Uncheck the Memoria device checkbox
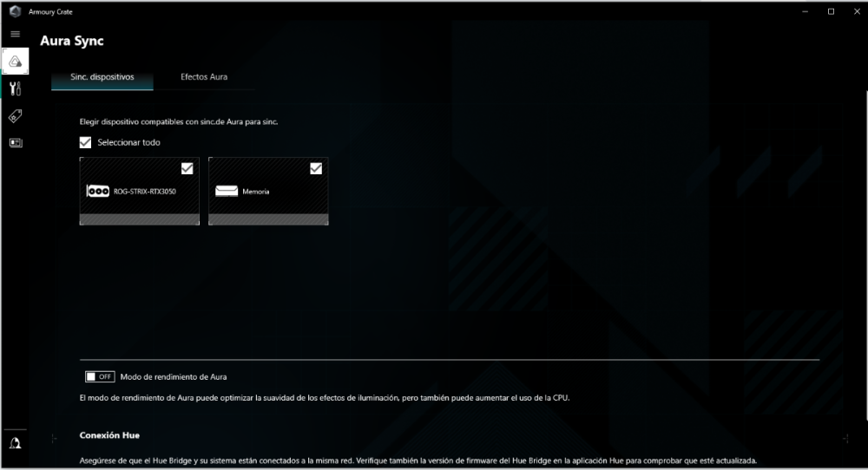 click(x=316, y=168)
